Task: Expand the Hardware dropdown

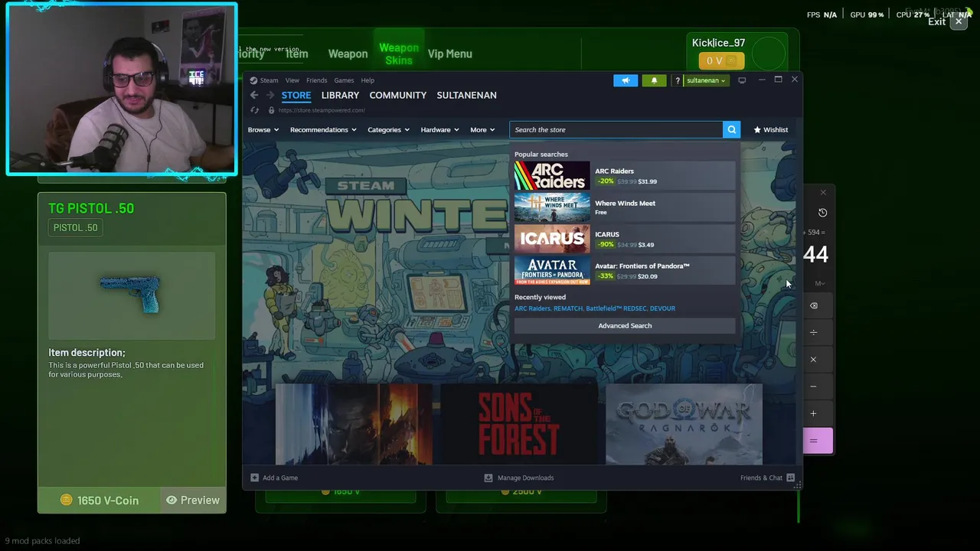Action: pos(439,130)
